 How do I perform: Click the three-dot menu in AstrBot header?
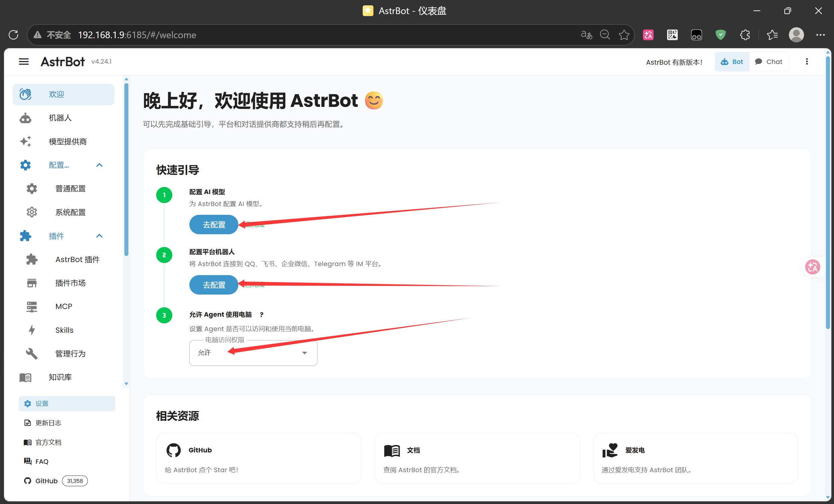pos(807,62)
